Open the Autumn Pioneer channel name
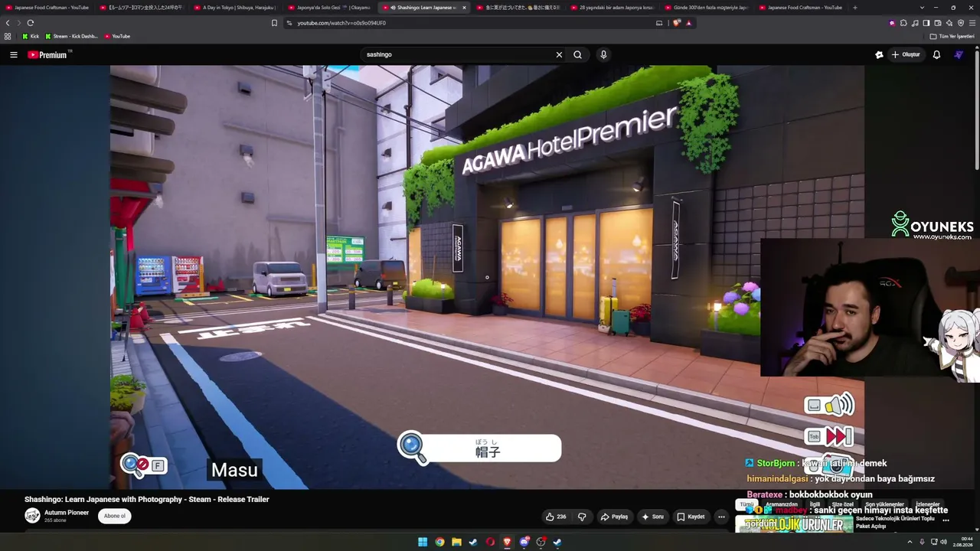This screenshot has width=980, height=551. pos(67,513)
